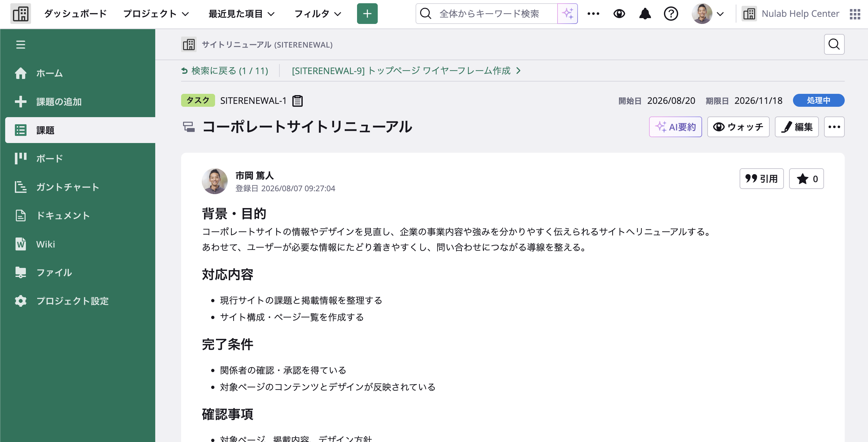Click the watch eye icon in top bar
Screen dimensions: 868x442
click(619, 14)
